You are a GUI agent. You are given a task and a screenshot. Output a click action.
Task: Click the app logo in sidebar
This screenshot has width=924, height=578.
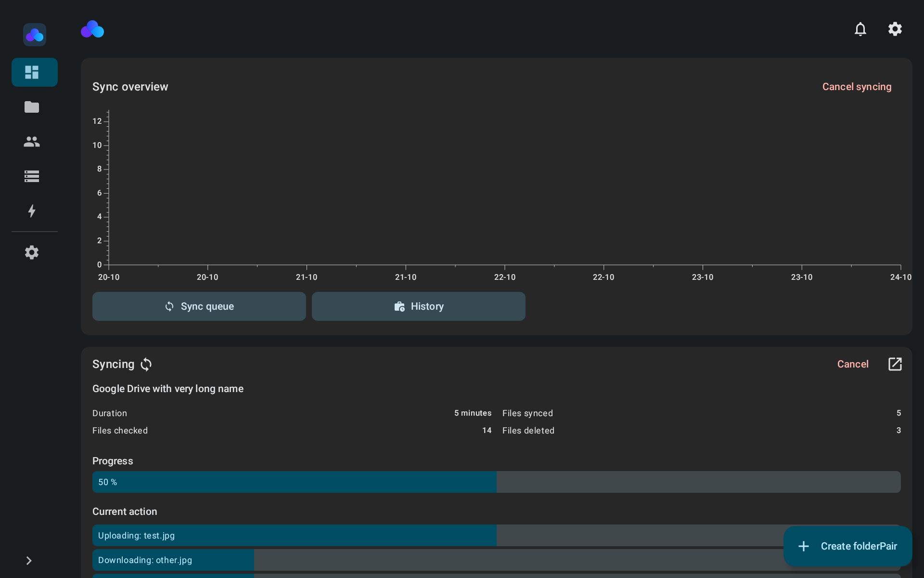click(x=35, y=35)
